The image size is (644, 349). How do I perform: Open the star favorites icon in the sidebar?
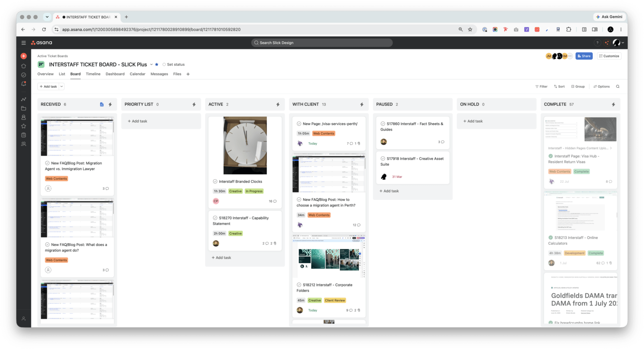23,126
